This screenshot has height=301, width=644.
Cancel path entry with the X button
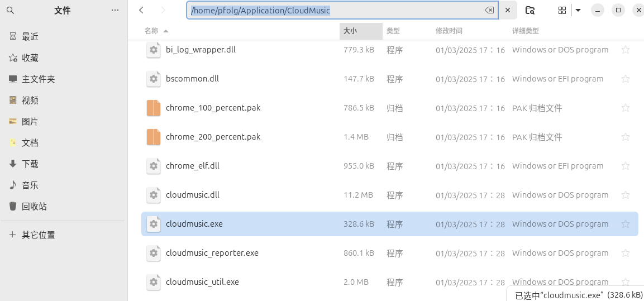[508, 10]
